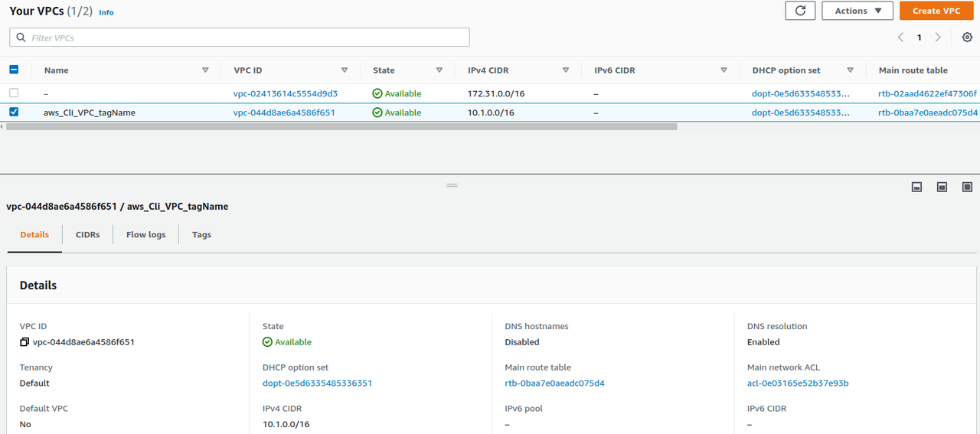Open DHCP option set link in first row
Image resolution: width=980 pixels, height=434 pixels.
click(801, 93)
